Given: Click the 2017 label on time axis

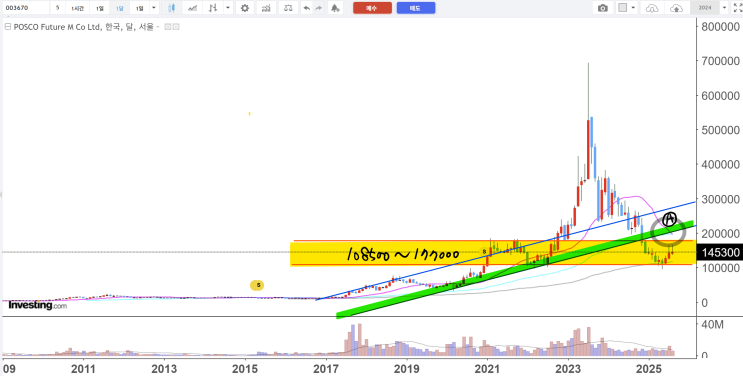Looking at the screenshot, I should pos(326,369).
